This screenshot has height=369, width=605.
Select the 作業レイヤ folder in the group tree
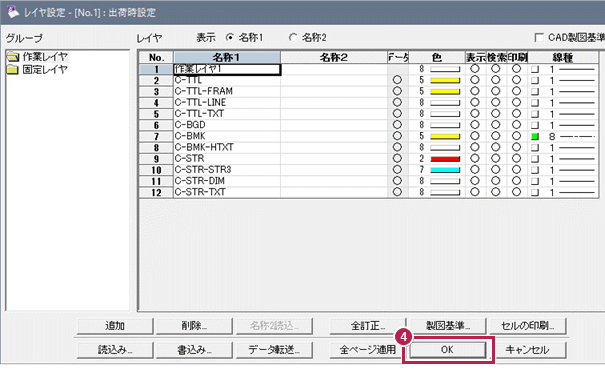coord(38,57)
